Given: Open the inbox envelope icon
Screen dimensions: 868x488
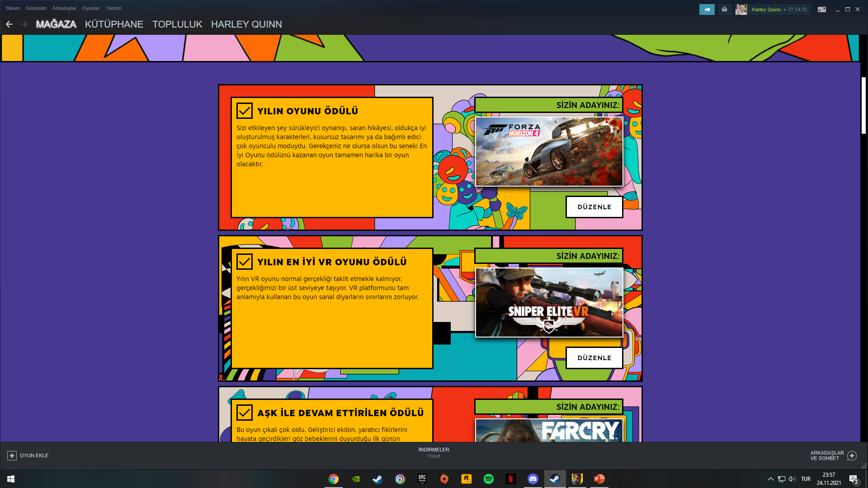Looking at the screenshot, I should pos(725,9).
